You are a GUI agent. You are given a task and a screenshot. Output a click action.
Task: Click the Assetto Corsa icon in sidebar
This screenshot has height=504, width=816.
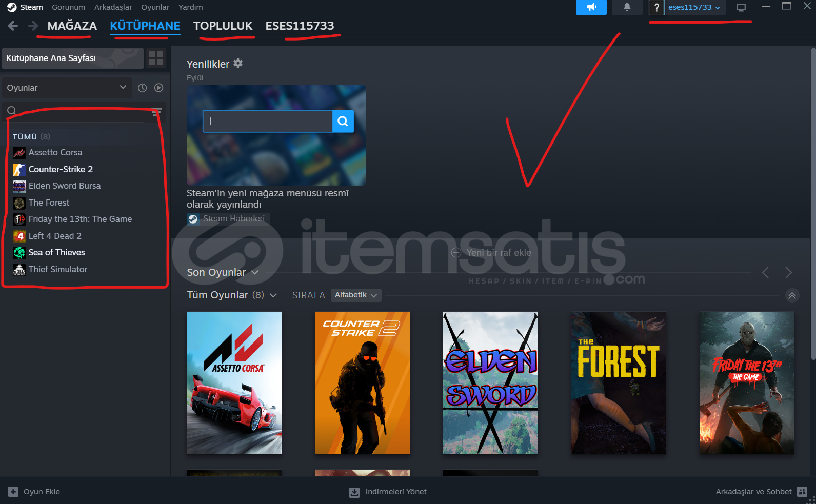click(19, 153)
